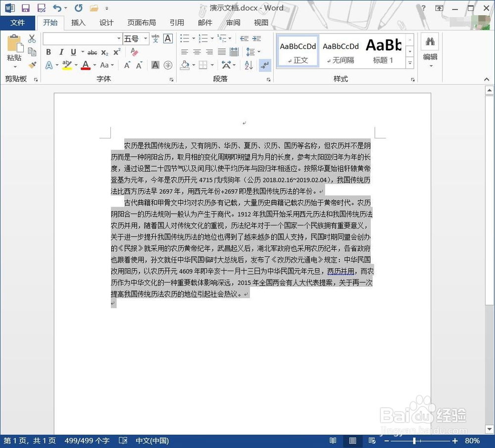Switch to the 设计 Design tab
Image resolution: width=495 pixels, height=448 pixels.
[106, 22]
